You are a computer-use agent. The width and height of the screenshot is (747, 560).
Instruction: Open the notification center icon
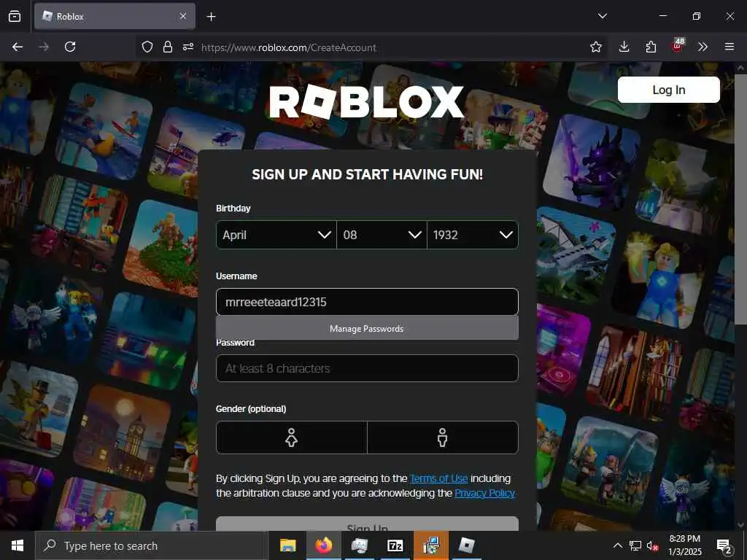pos(724,546)
